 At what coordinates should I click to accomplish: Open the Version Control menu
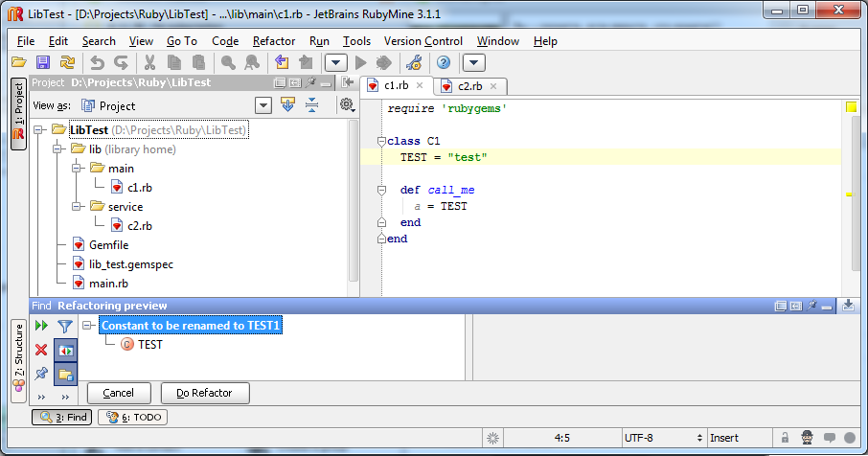[423, 41]
